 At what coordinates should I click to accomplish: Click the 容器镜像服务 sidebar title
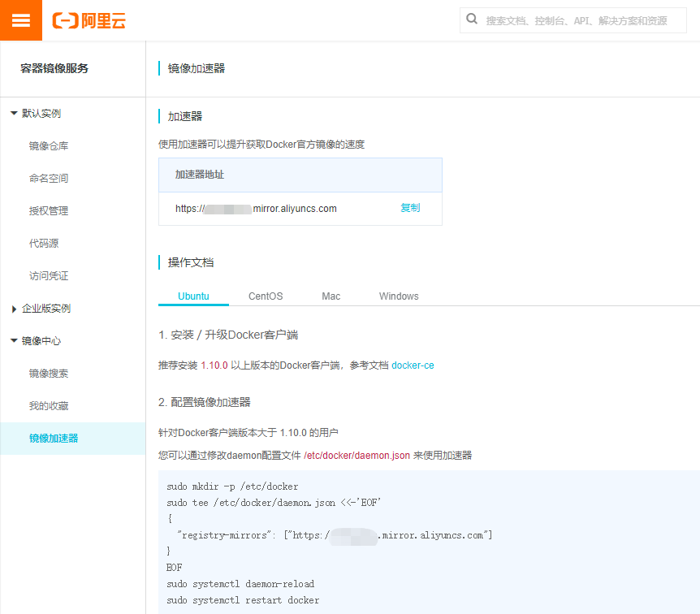pyautogui.click(x=54, y=68)
